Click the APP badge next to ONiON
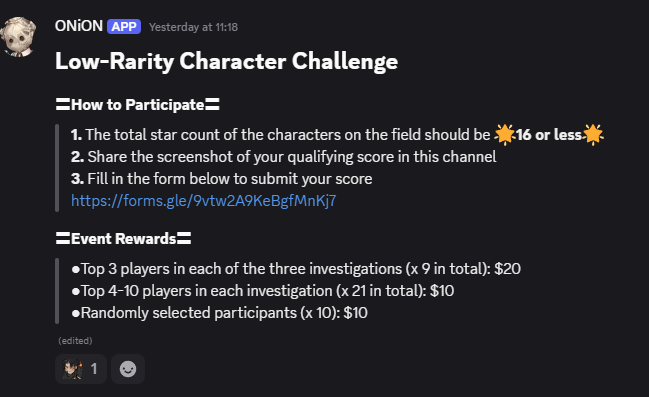649x397 pixels. pos(124,26)
